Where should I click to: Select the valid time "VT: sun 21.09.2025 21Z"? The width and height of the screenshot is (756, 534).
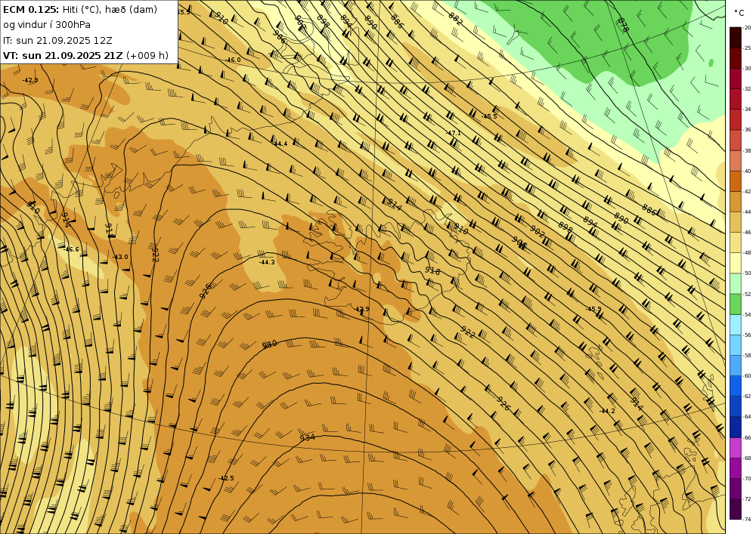tap(63, 55)
